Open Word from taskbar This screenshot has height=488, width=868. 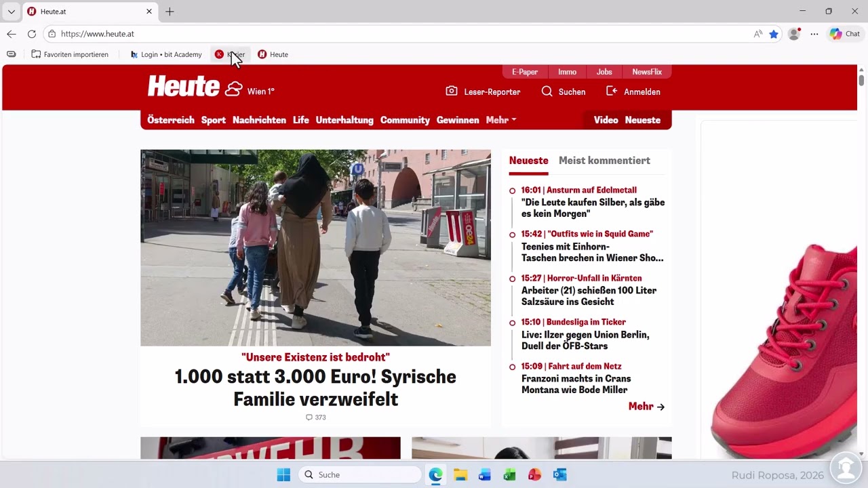pyautogui.click(x=485, y=474)
